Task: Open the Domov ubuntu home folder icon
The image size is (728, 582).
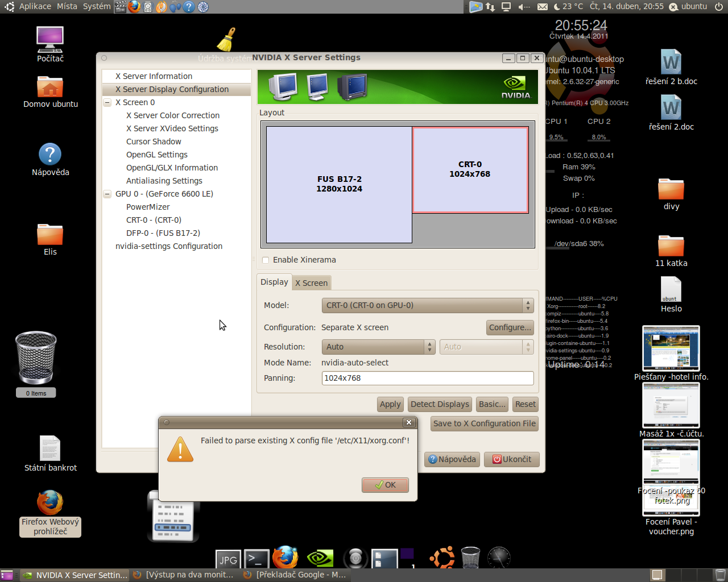Action: pos(50,91)
